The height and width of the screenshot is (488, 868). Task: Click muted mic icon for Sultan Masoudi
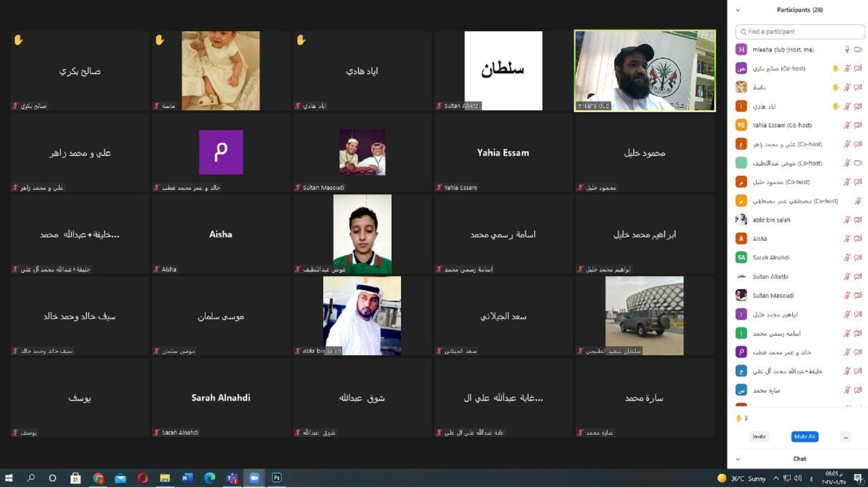tap(847, 296)
